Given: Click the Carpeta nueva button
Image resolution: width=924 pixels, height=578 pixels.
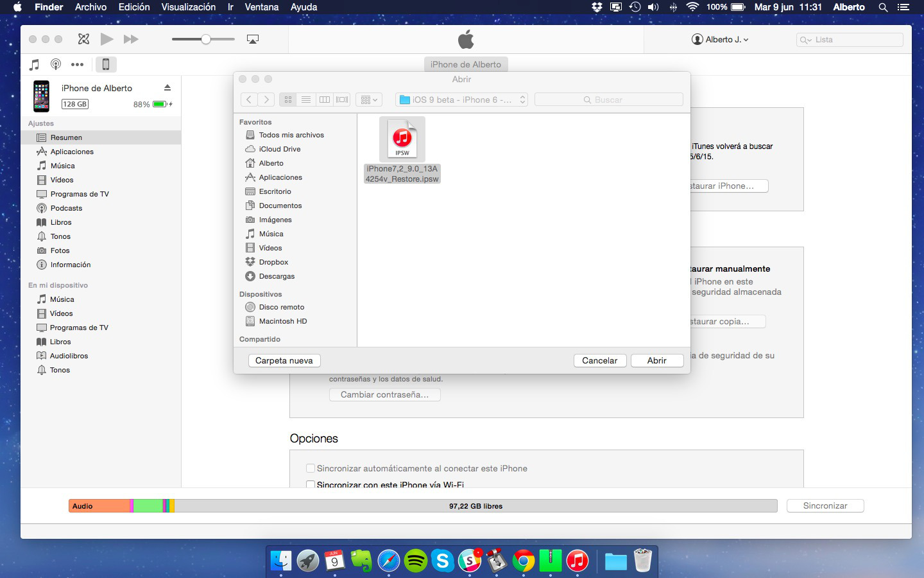Looking at the screenshot, I should pos(284,360).
